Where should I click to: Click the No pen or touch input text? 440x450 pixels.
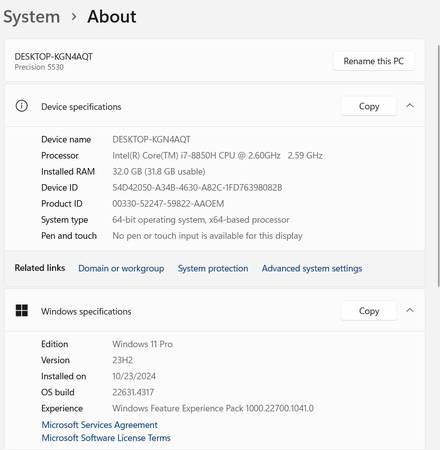tap(207, 236)
